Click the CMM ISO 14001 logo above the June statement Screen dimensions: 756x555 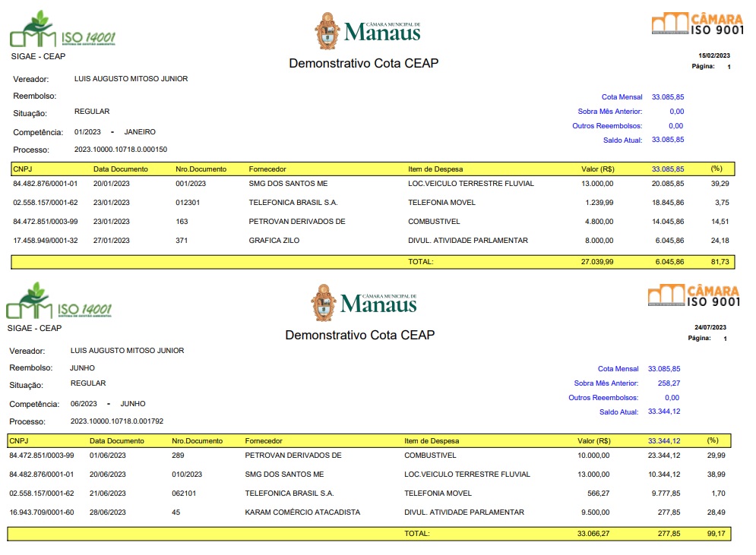pyautogui.click(x=59, y=301)
